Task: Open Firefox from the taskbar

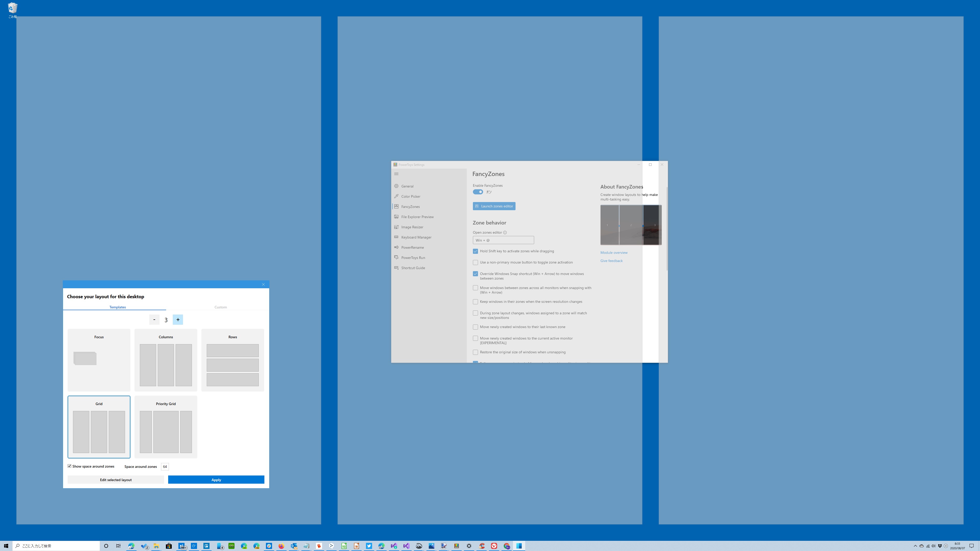Action: 281,546
